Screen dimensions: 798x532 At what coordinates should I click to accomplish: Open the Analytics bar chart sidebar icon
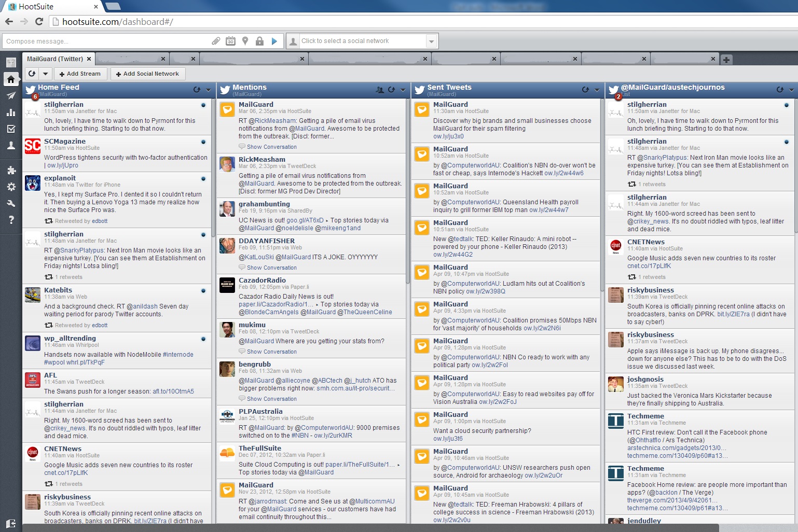pos(11,113)
